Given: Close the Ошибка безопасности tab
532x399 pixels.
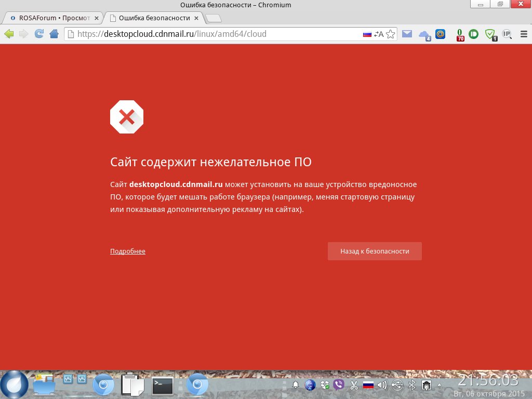Looking at the screenshot, I should tap(196, 18).
